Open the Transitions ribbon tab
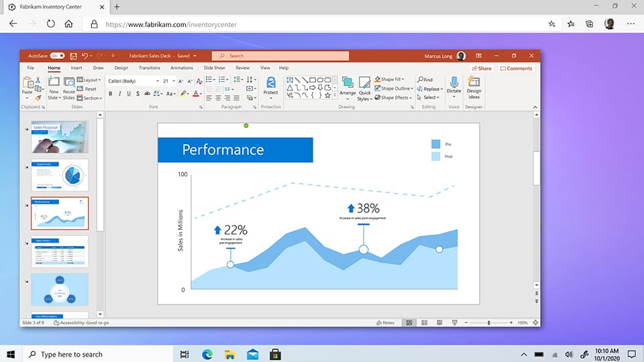Image resolution: width=644 pixels, height=362 pixels. pos(149,68)
